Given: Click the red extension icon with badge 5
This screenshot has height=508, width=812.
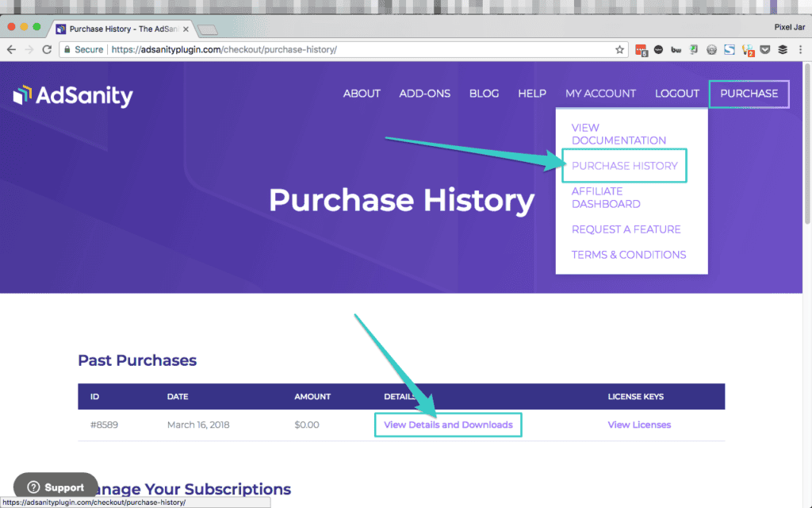Looking at the screenshot, I should [642, 49].
